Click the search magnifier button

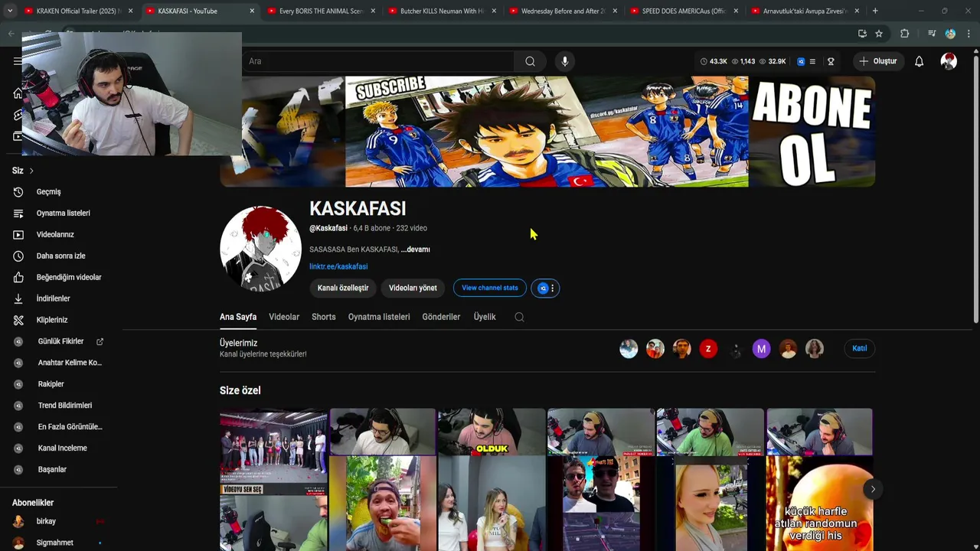[530, 61]
